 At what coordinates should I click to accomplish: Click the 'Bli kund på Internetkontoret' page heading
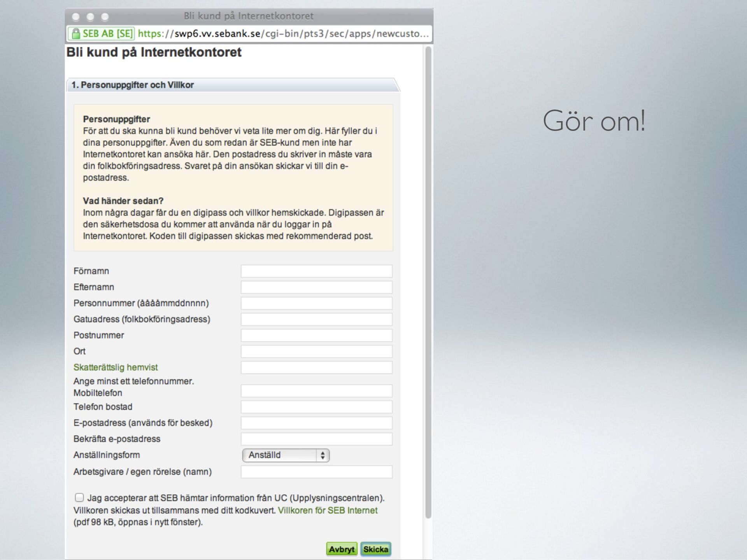pos(154,52)
